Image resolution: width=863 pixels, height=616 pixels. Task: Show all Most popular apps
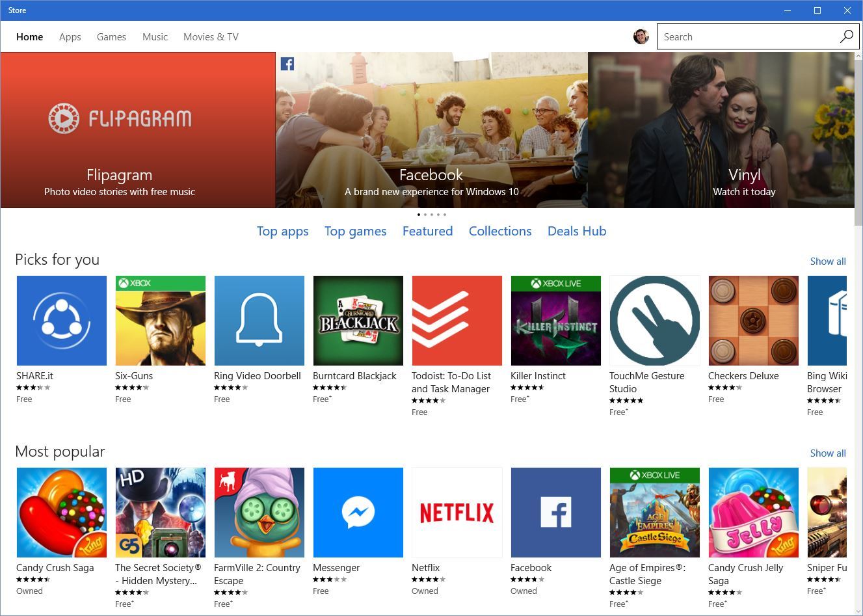click(x=828, y=453)
